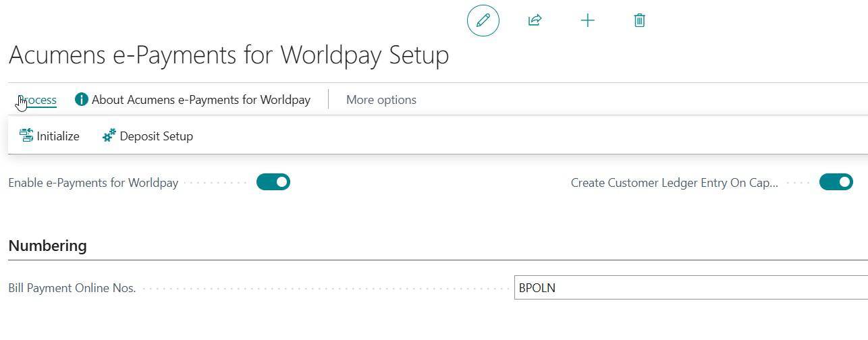Click the plus icon to create new
The image size is (868, 340).
pyautogui.click(x=587, y=20)
